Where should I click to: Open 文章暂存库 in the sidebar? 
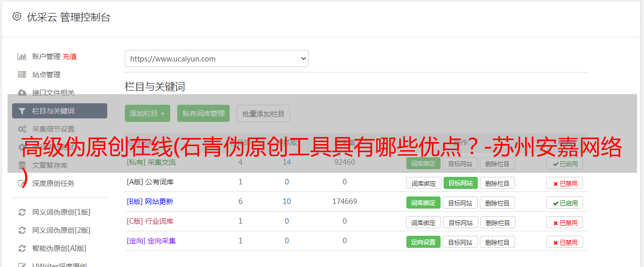[x=50, y=165]
